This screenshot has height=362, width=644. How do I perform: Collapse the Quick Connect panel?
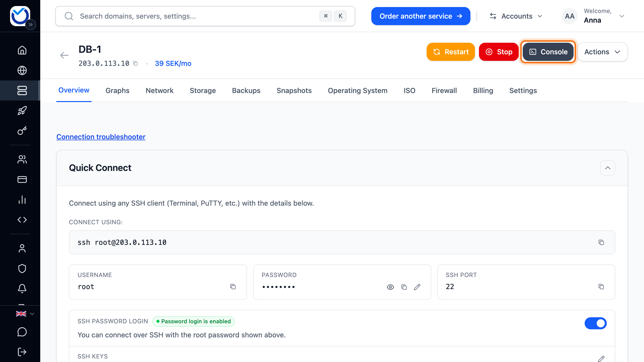pos(608,168)
